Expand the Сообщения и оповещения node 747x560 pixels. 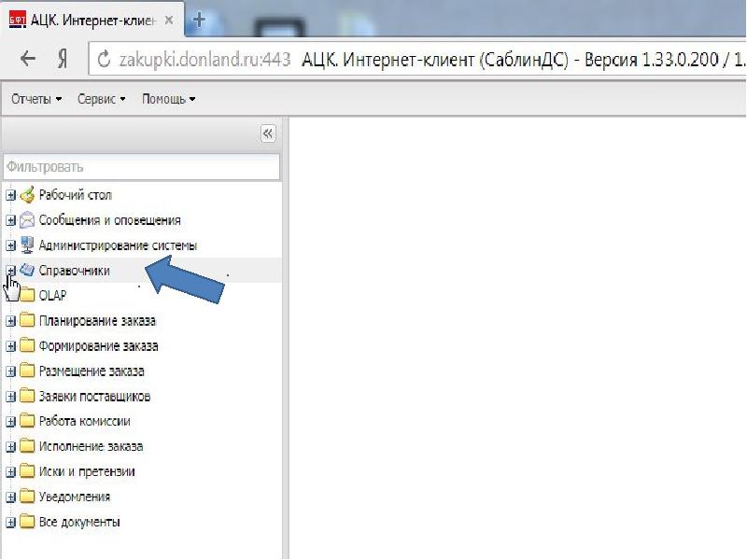coord(10,220)
